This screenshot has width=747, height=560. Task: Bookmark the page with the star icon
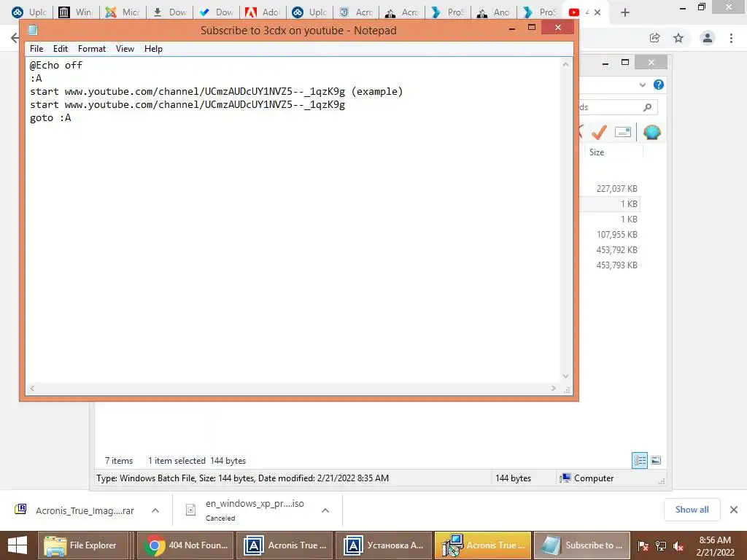(x=678, y=38)
